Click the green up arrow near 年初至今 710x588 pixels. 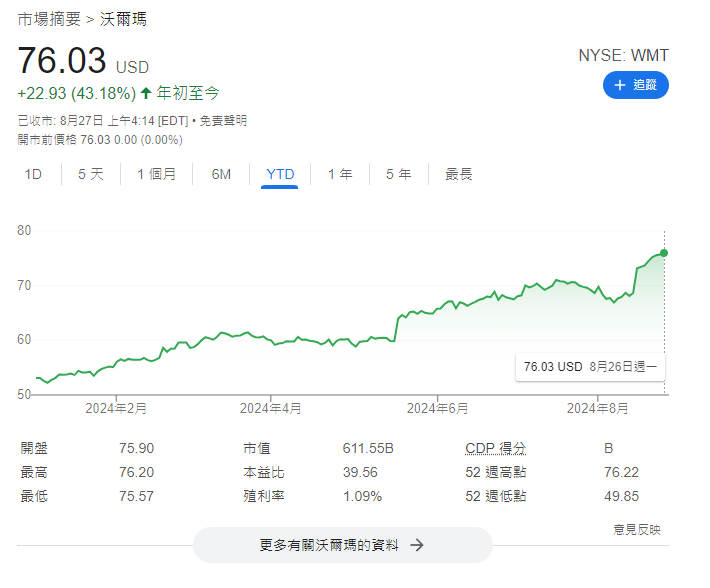146,93
